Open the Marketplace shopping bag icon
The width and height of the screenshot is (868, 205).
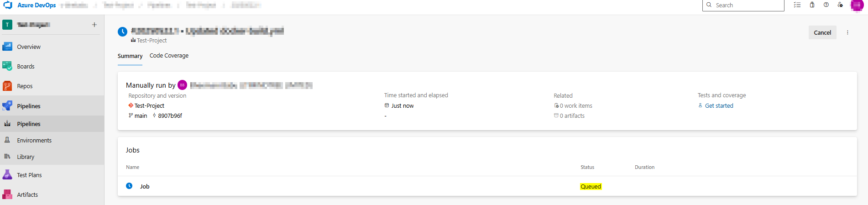click(812, 5)
